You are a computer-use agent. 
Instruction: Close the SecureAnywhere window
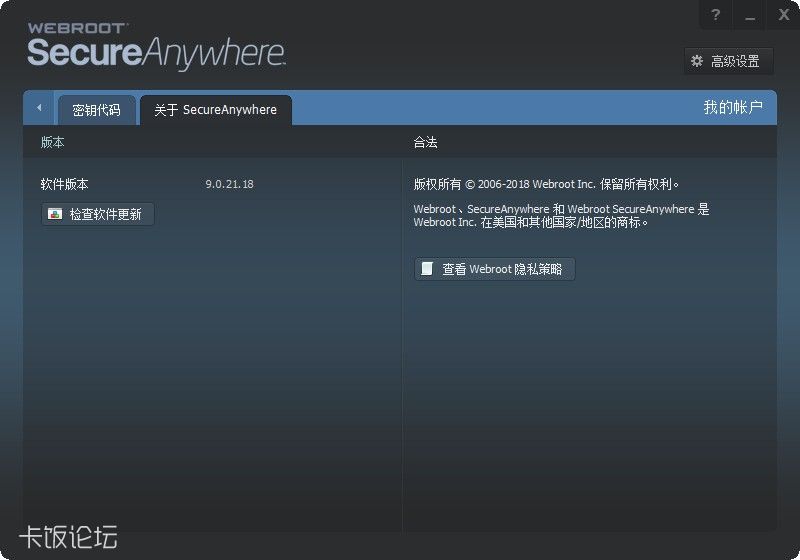(x=783, y=15)
